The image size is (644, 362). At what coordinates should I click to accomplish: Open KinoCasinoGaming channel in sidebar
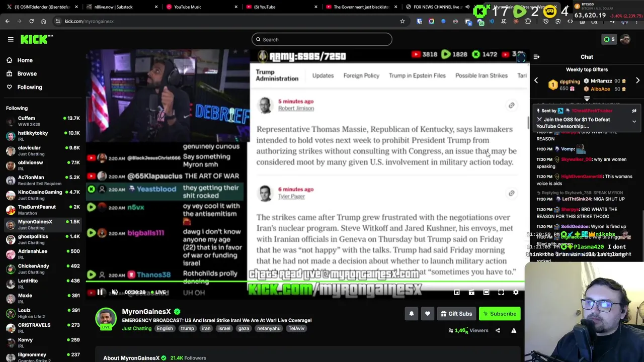tap(43, 195)
